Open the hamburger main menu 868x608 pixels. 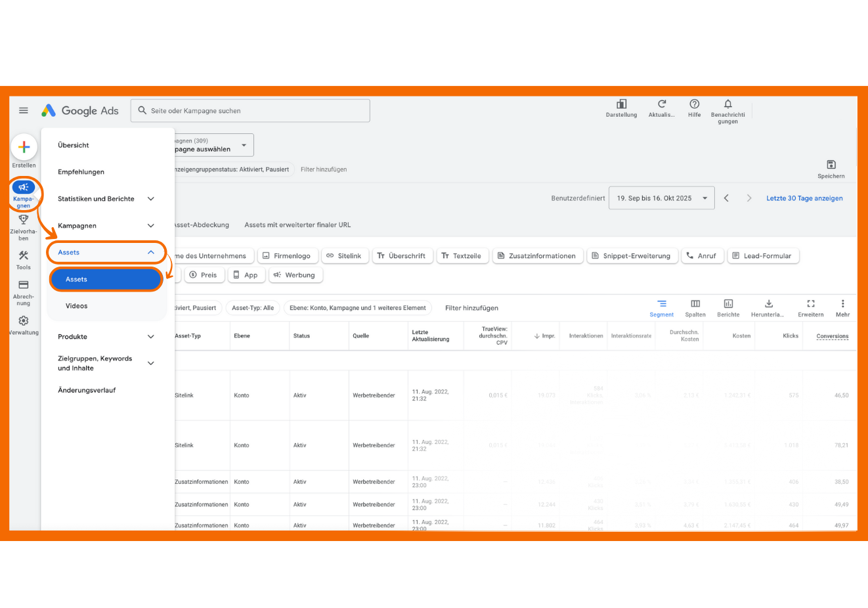click(24, 110)
